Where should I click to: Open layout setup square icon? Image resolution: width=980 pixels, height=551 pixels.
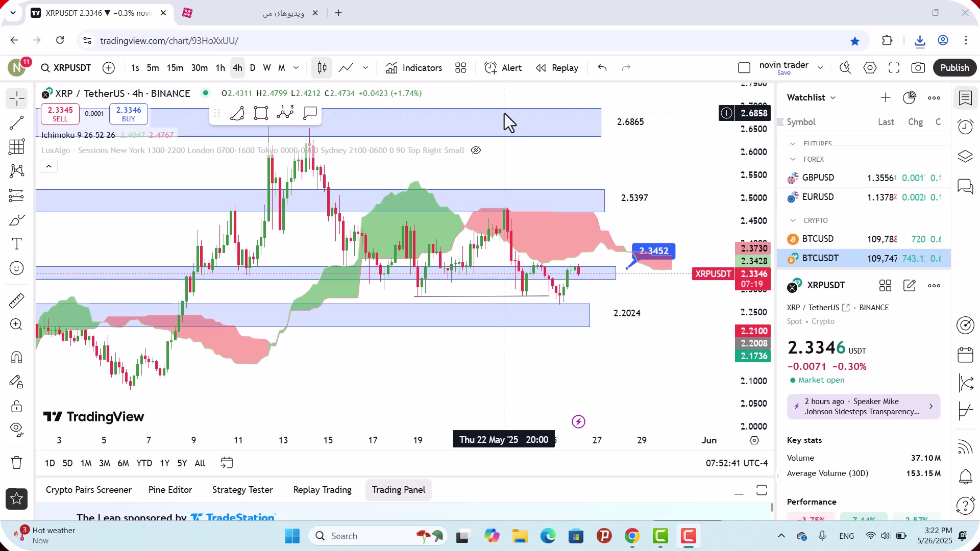tap(744, 68)
